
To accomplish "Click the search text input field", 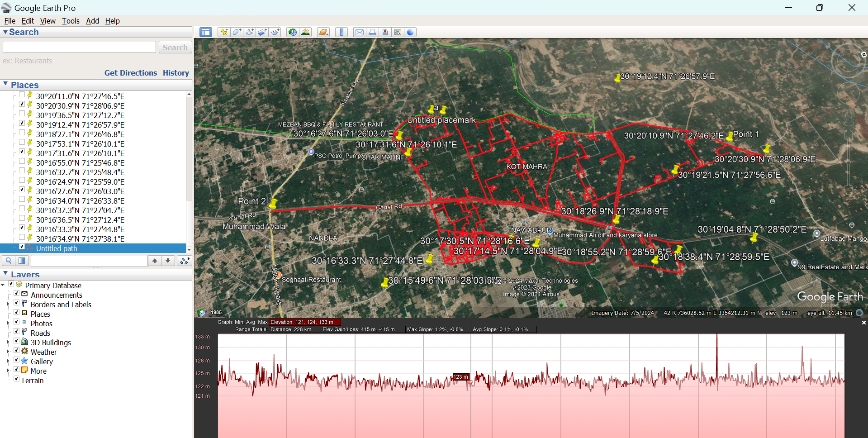I will 80,47.
